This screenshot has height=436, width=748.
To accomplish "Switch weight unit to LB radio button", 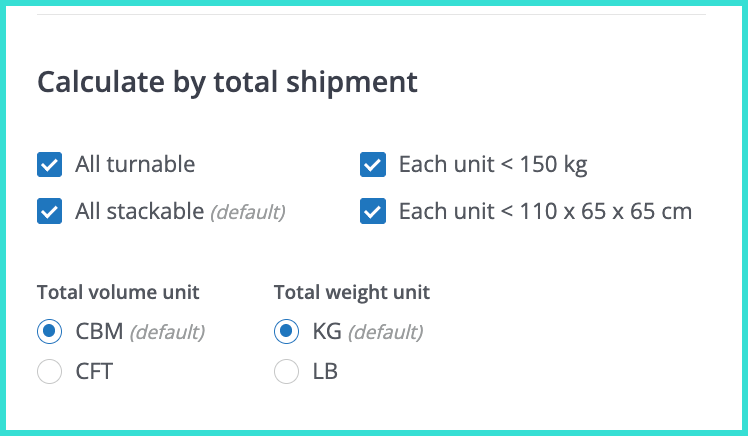I will click(287, 372).
